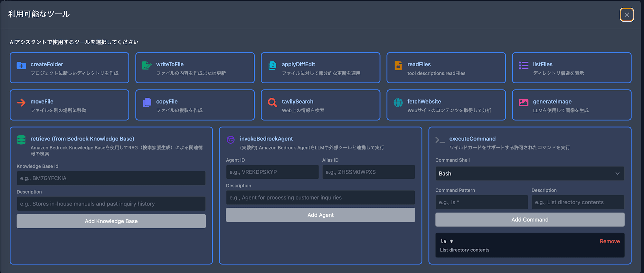
Task: Click the executeCommand terminal prompt icon
Action: point(440,140)
